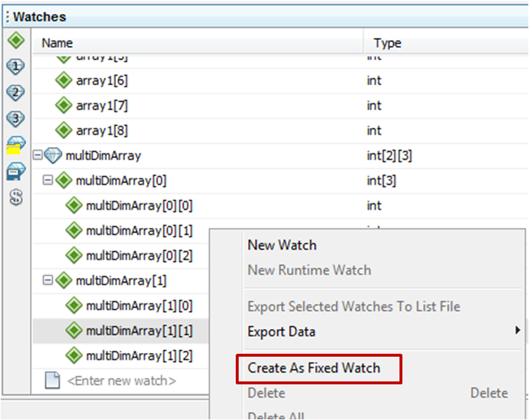This screenshot has height=420, width=529.
Task: Select the array1[6] watch name
Action: click(x=102, y=81)
